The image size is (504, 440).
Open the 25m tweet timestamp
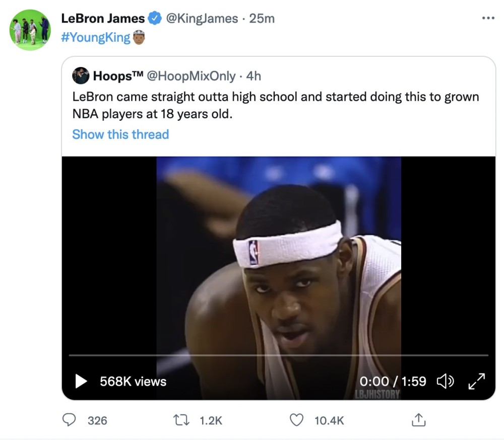point(262,19)
